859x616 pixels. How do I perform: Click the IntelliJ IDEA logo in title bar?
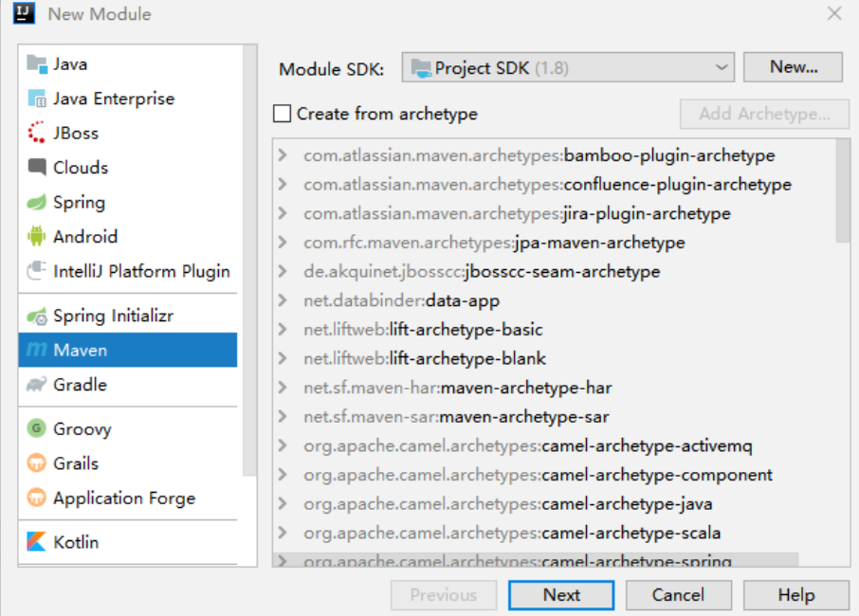(24, 13)
